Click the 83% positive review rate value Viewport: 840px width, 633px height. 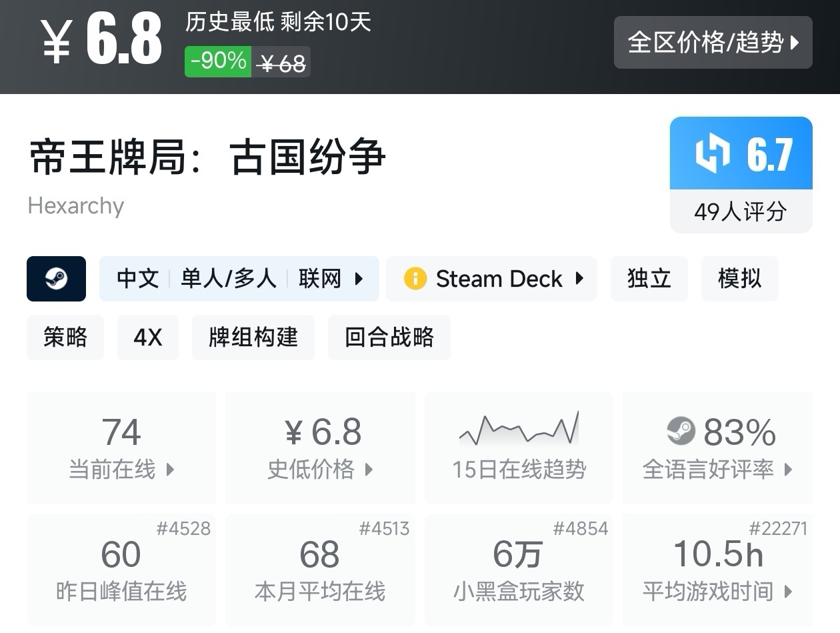[739, 432]
